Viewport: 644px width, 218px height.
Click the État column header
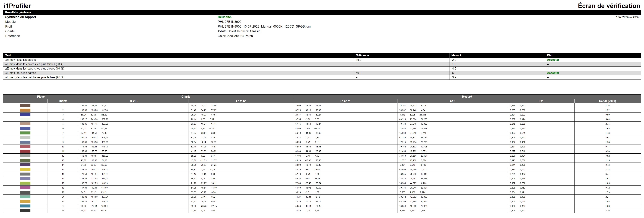(550, 55)
